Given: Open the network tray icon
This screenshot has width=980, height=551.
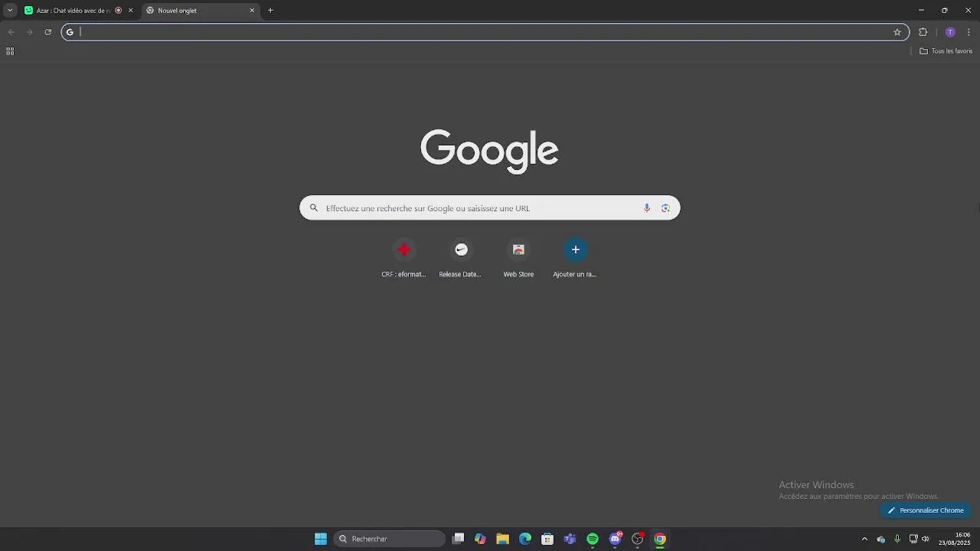Looking at the screenshot, I should (x=913, y=539).
